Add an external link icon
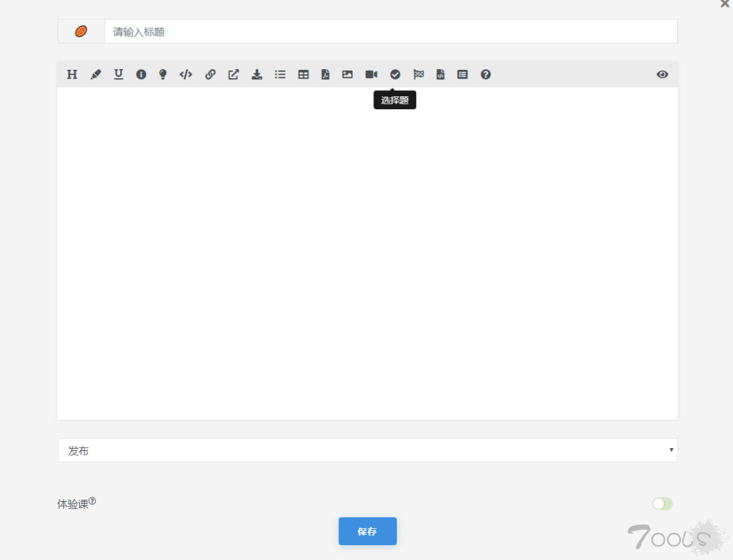Viewport: 733px width, 560px height. pyautogui.click(x=233, y=74)
